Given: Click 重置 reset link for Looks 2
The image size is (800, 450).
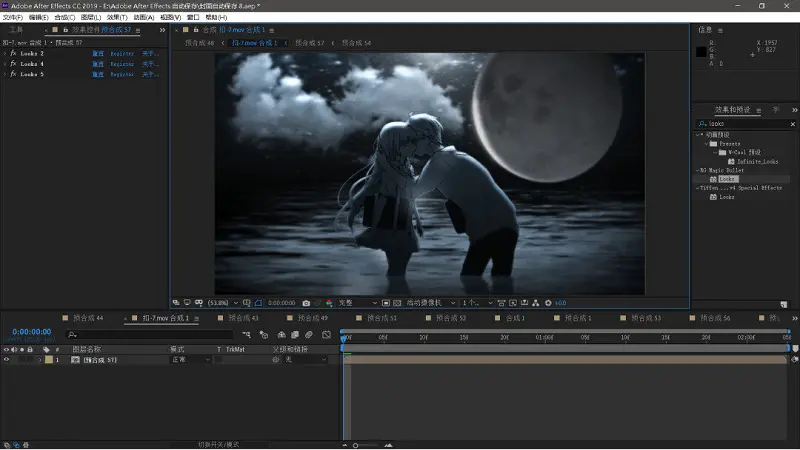Looking at the screenshot, I should click(98, 53).
